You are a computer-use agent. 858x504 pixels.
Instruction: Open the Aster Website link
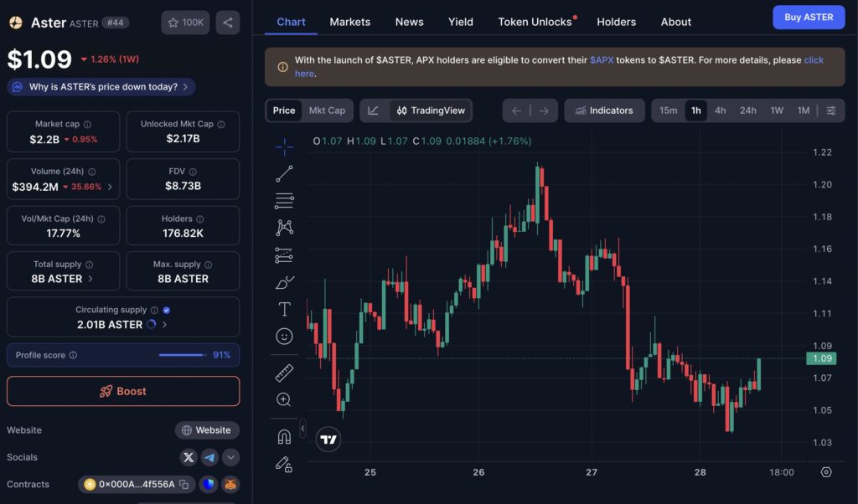tap(207, 430)
